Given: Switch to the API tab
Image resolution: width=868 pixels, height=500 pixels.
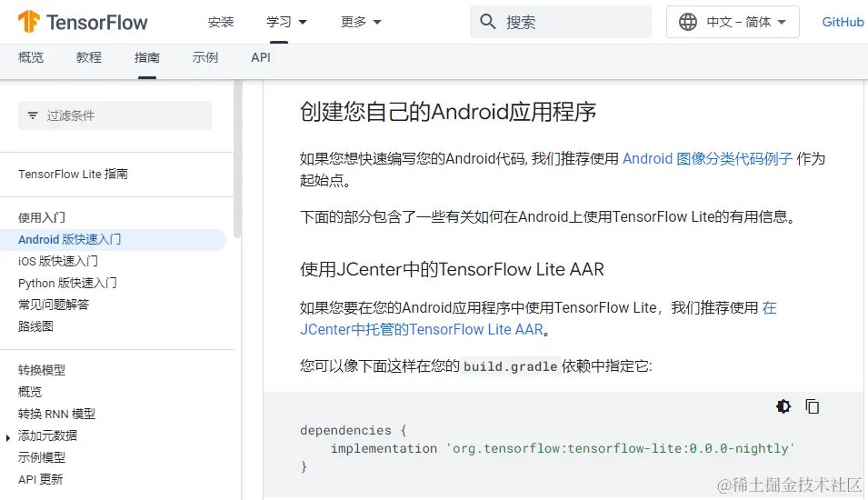Looking at the screenshot, I should [261, 57].
